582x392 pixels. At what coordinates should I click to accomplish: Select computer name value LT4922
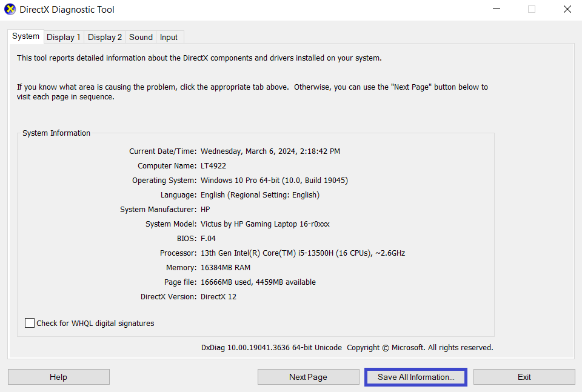coord(213,166)
